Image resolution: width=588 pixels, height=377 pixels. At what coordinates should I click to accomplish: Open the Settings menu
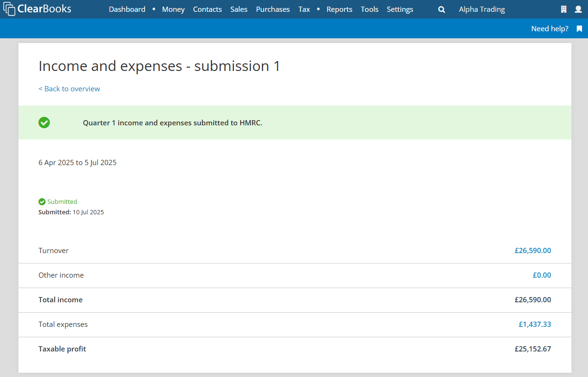(400, 9)
